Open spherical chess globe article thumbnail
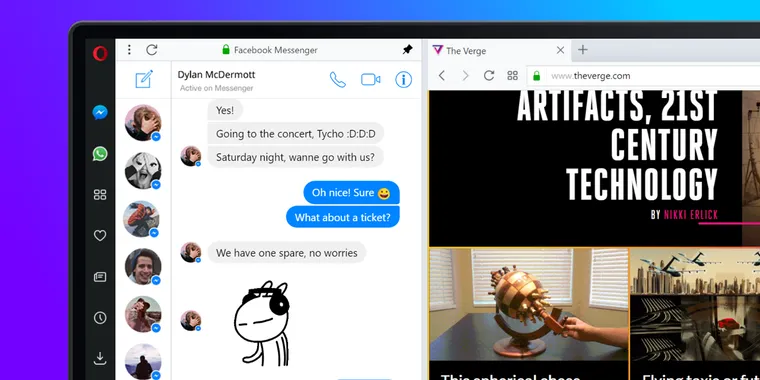760x380 pixels. tap(528, 304)
